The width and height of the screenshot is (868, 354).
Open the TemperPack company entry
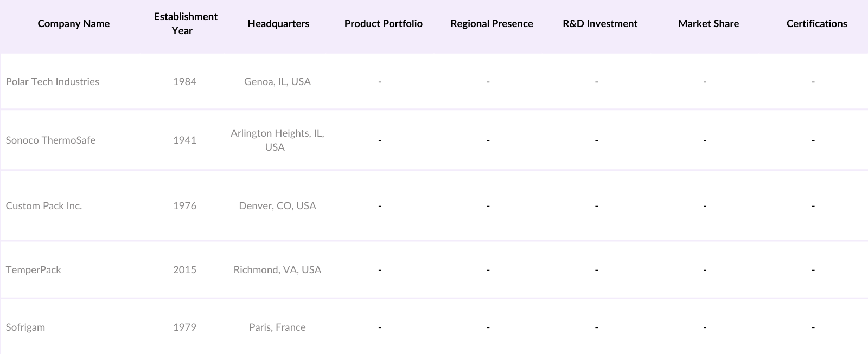point(34,270)
